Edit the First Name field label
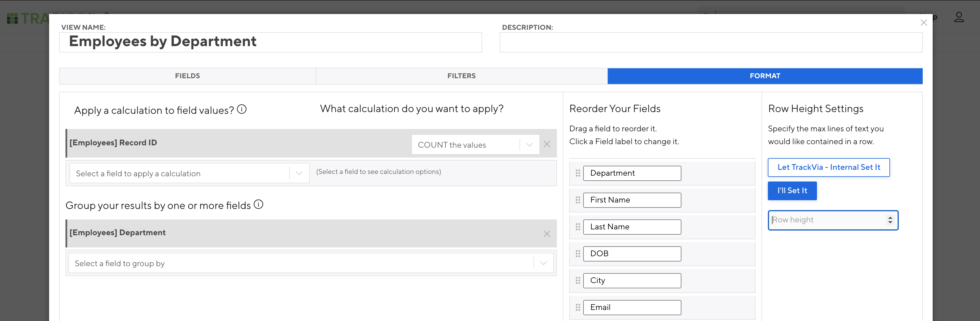 632,200
